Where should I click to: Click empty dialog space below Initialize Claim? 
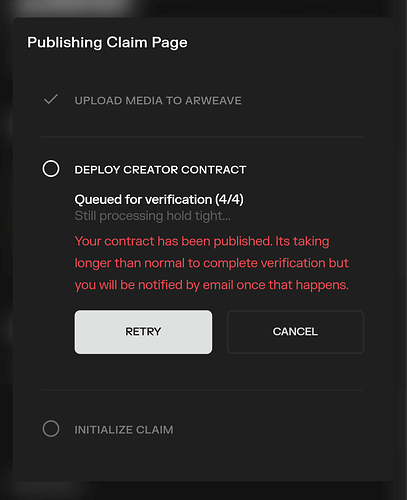coord(202,462)
